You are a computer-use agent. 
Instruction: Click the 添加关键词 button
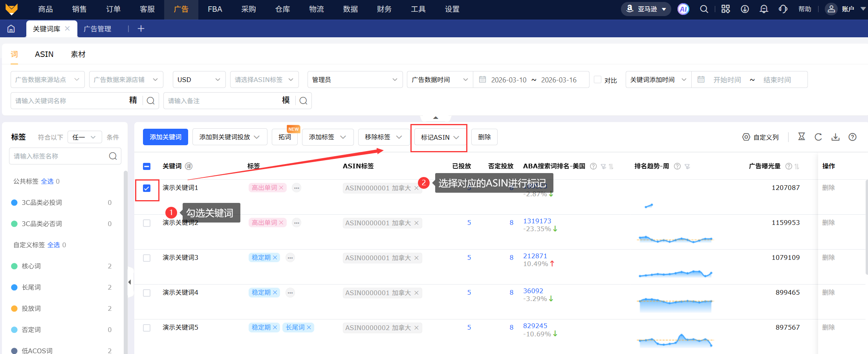pos(165,137)
